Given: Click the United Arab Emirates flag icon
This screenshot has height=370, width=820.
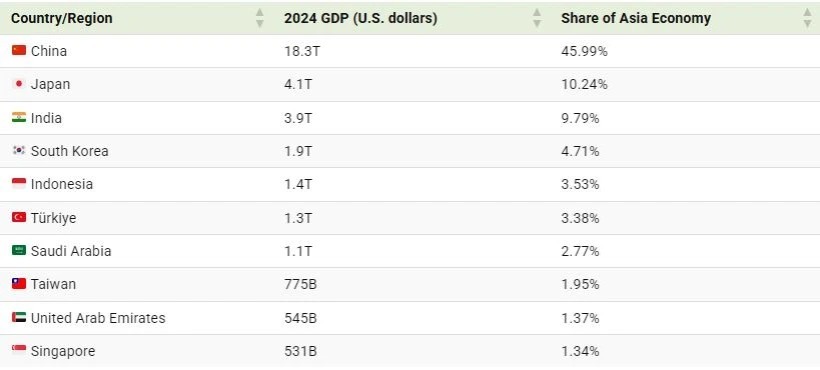Looking at the screenshot, I should [x=19, y=317].
